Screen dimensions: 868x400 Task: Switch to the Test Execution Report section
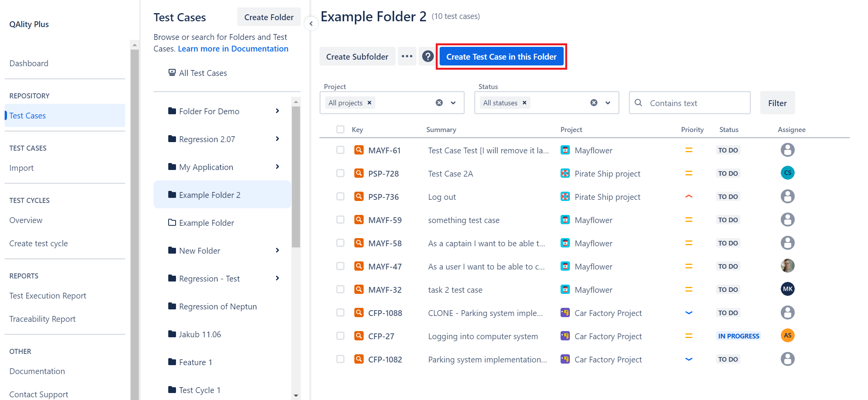tap(48, 295)
